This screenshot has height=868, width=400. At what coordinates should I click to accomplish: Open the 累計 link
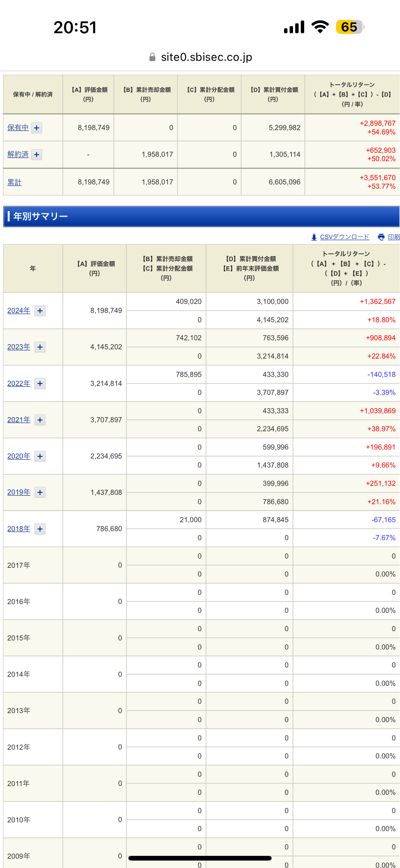pyautogui.click(x=15, y=182)
